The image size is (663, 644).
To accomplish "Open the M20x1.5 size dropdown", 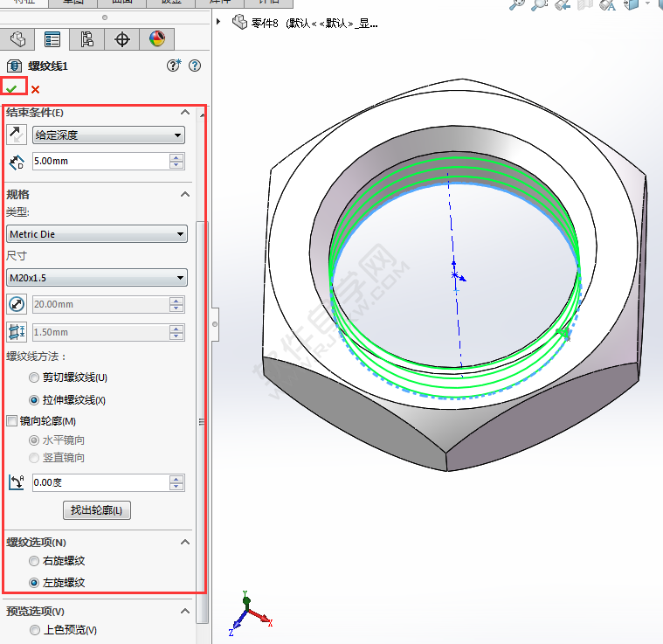I will [x=97, y=278].
